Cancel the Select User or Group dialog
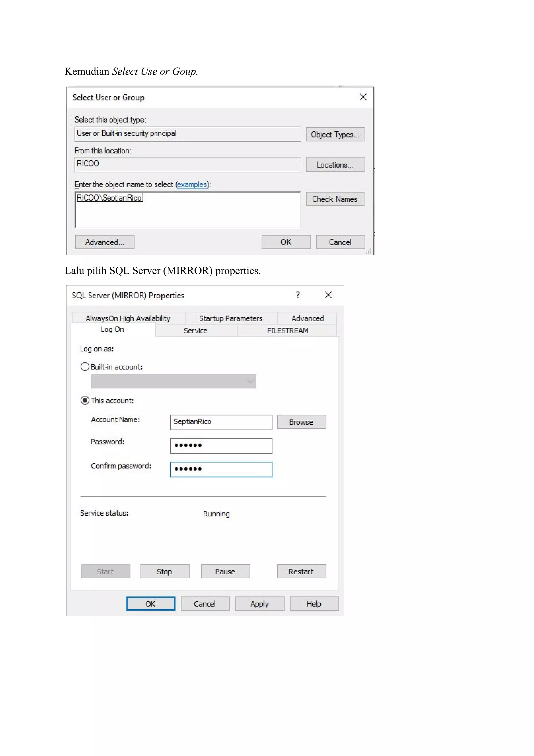Screen dimensions: 534x756 341,242
